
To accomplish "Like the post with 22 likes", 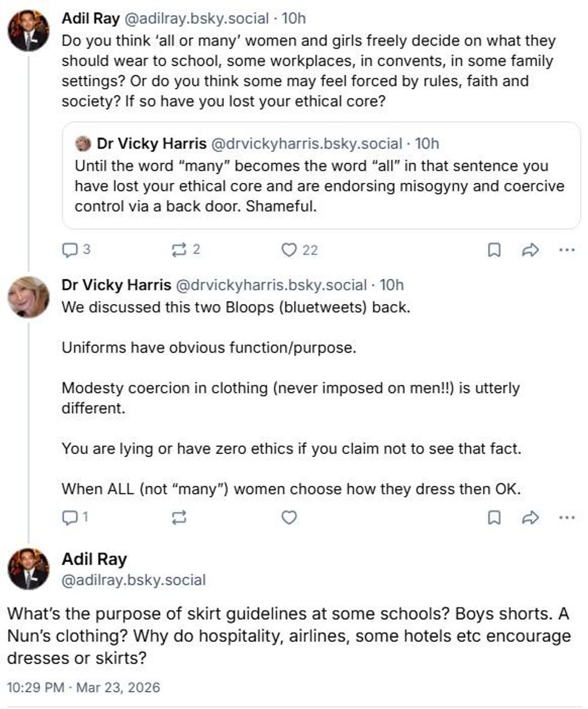I will (290, 250).
